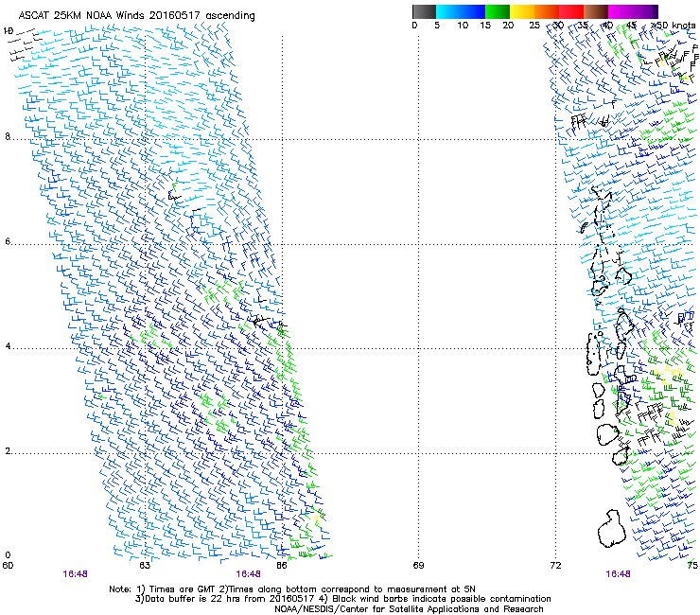Pick the brown 35-40 knot color bar segment
Viewport: 700px width, 615px height.
pyautogui.click(x=596, y=11)
